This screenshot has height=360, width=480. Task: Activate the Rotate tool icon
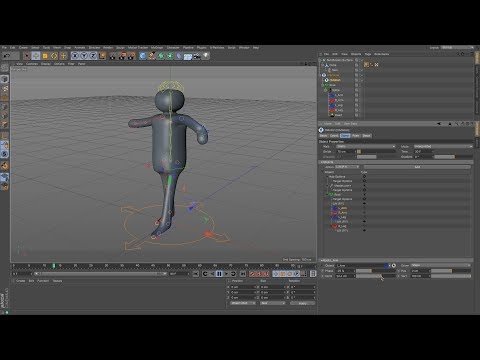point(54,56)
